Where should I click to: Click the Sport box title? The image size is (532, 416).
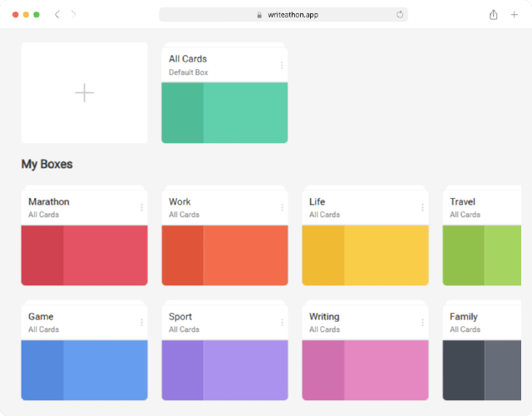180,316
